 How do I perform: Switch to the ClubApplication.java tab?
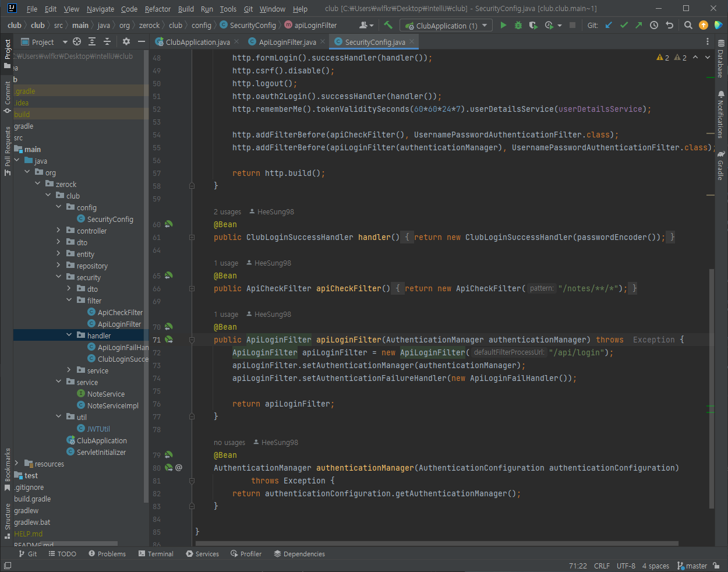click(x=197, y=42)
